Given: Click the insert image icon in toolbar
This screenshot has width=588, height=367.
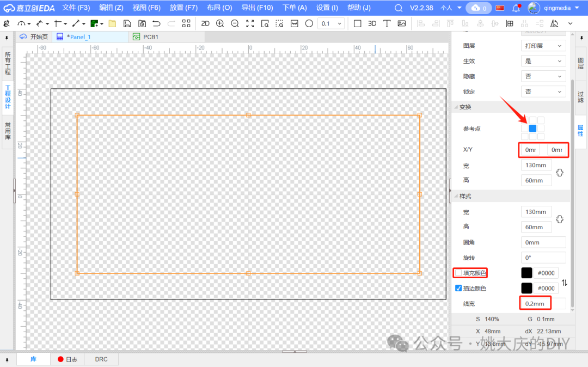Looking at the screenshot, I should pos(402,23).
